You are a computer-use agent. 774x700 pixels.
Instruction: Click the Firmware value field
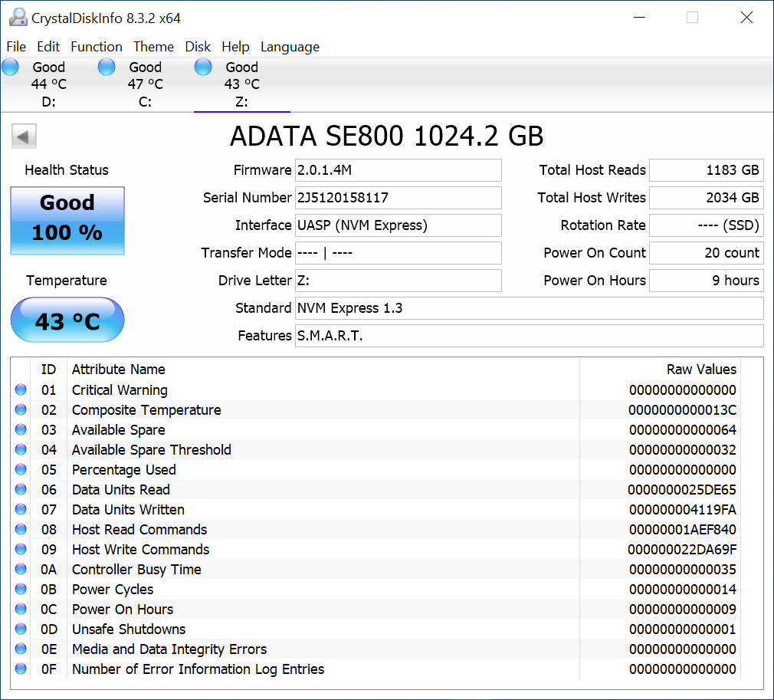tap(398, 170)
